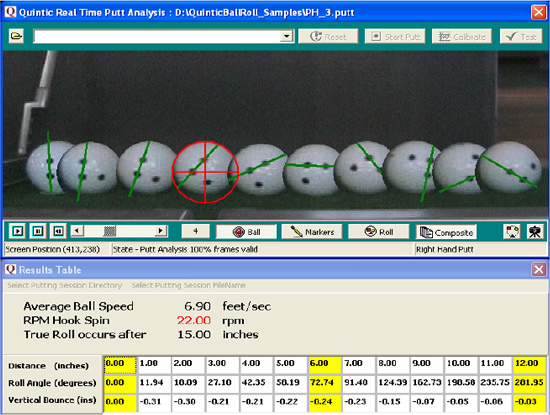Select the Vertical Bounce cell -0.24
The width and height of the screenshot is (550, 415).
[324, 402]
